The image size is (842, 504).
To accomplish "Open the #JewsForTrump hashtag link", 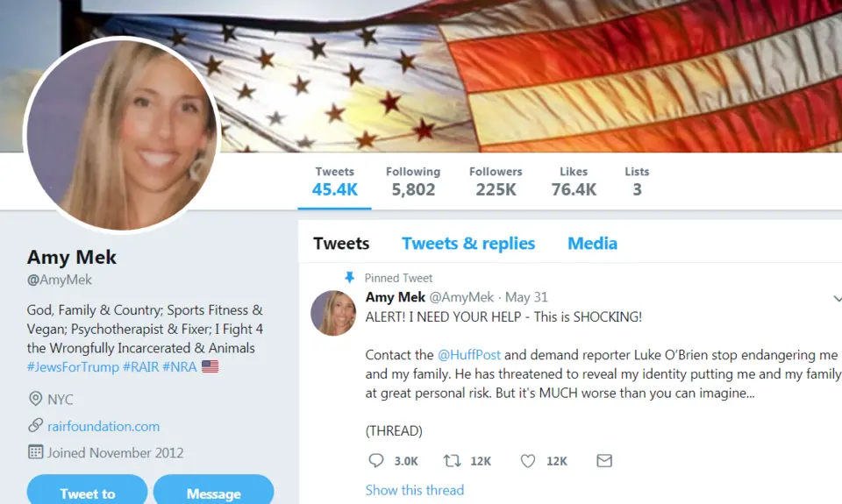I will 73,367.
